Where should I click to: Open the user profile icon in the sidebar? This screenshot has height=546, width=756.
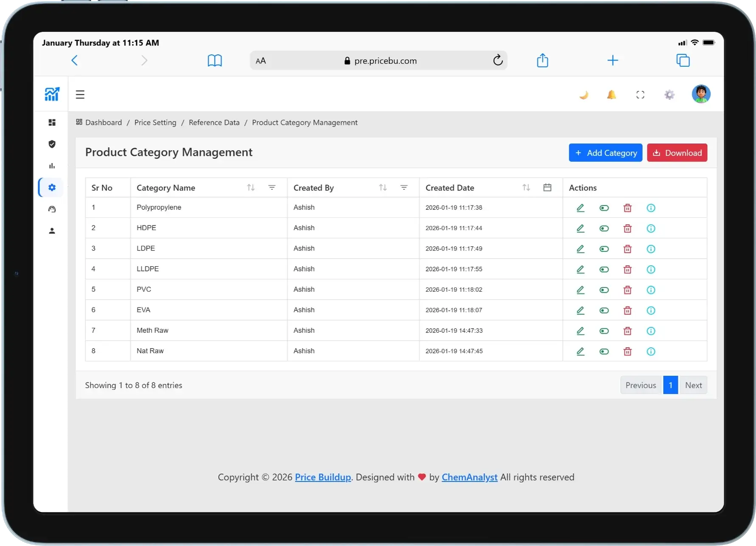[x=52, y=231]
